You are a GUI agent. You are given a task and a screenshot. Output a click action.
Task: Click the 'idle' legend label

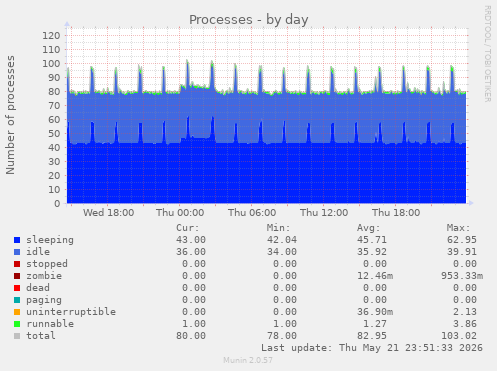(x=38, y=252)
